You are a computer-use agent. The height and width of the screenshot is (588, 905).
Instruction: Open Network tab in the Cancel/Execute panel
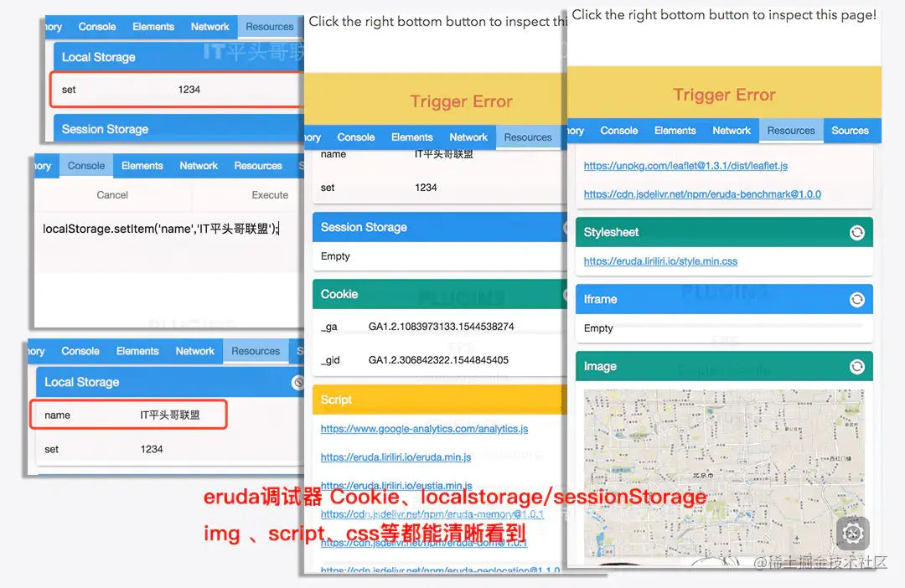click(x=199, y=166)
